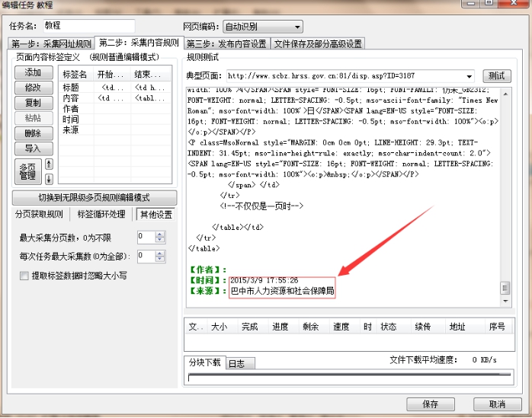
Task: Switch to 第一步:采集网址规则 tab
Action: [51, 43]
